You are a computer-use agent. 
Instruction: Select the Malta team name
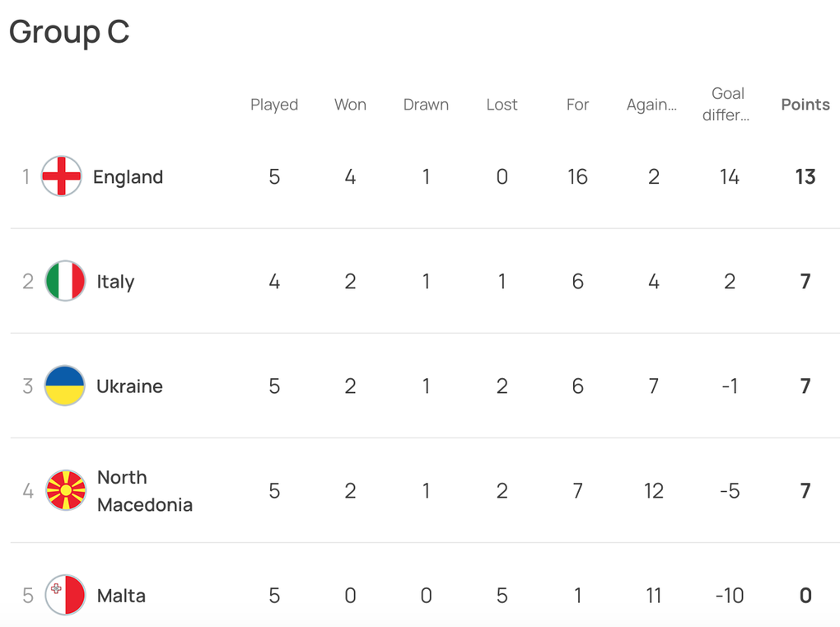[121, 596]
